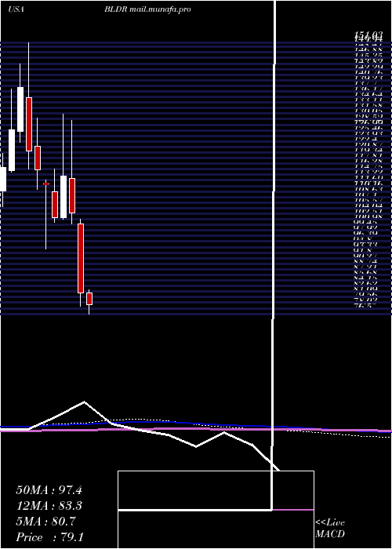Click the longest red candlestick body
This screenshot has width=392, height=549.
pyautogui.click(x=81, y=258)
